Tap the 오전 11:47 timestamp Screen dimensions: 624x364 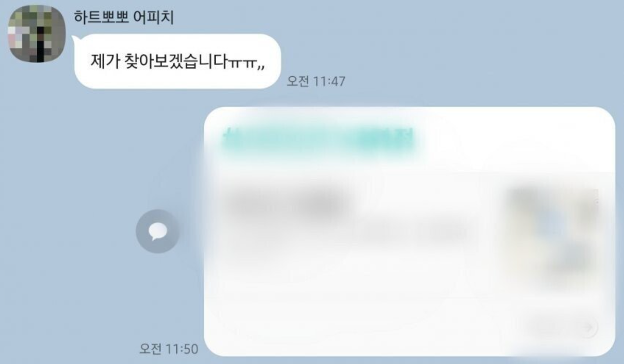(316, 81)
